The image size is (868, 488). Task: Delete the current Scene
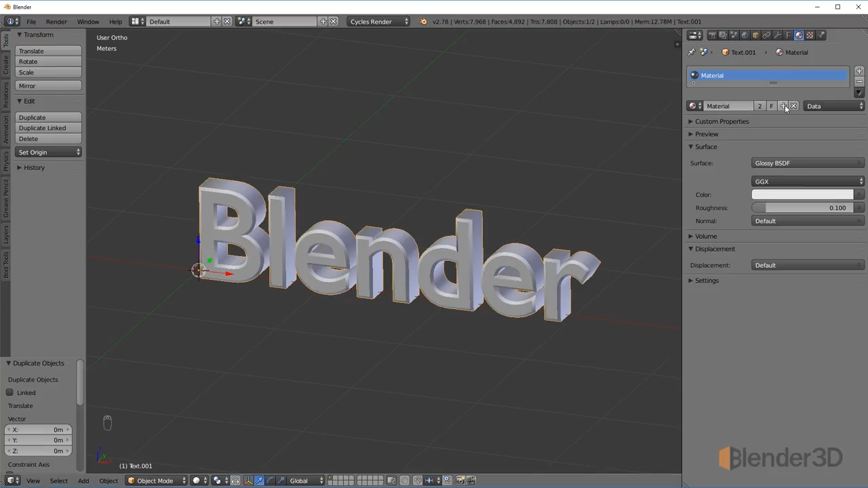[333, 22]
